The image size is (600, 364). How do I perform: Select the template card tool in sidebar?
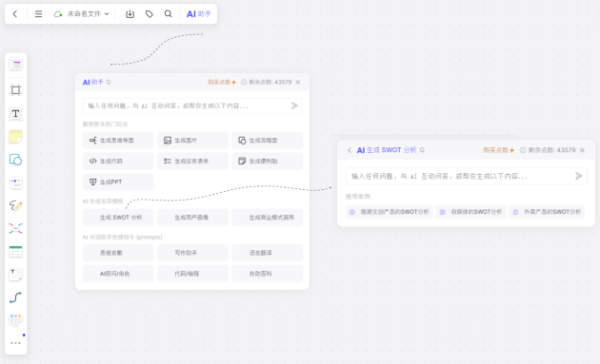point(16,65)
